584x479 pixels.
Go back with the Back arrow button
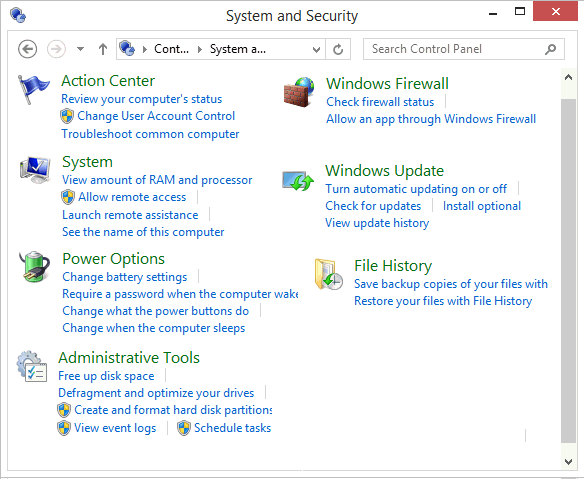coord(28,49)
